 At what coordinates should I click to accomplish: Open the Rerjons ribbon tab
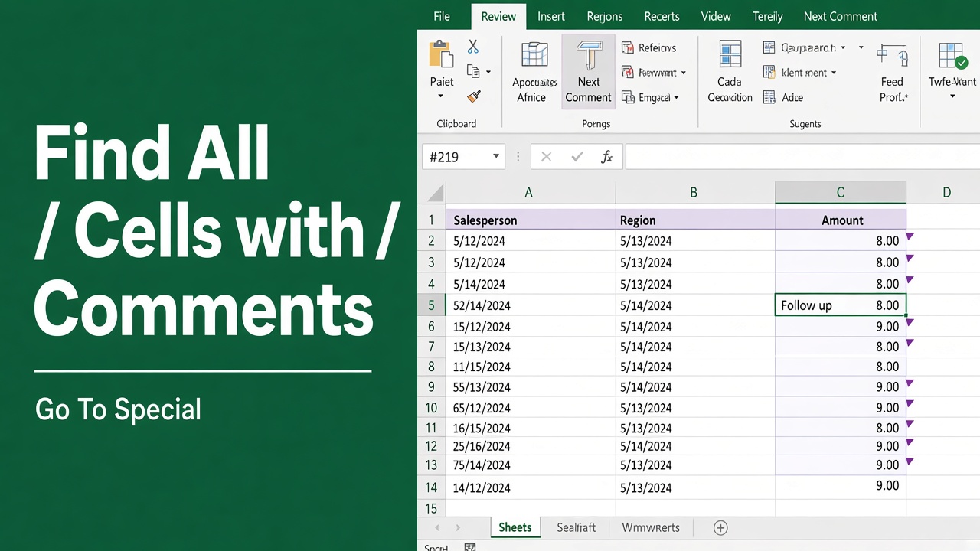[x=605, y=16]
